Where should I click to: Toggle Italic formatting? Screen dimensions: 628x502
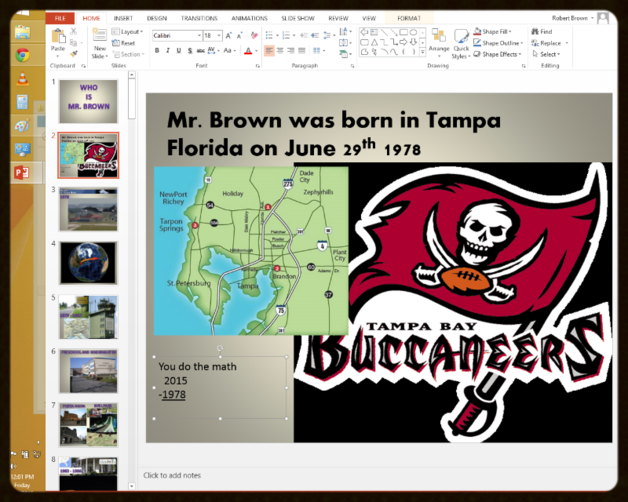(x=168, y=50)
